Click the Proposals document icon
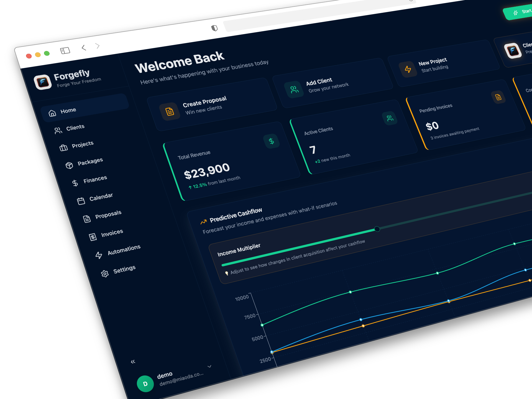532x399 pixels. [87, 219]
